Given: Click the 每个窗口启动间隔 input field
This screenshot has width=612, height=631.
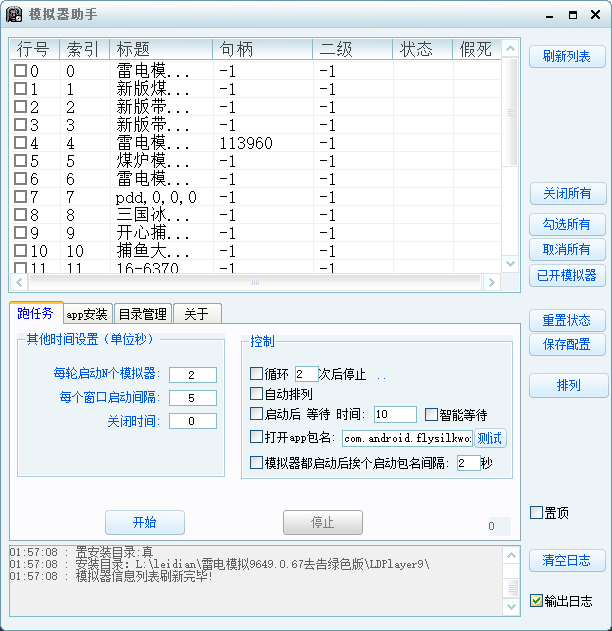Looking at the screenshot, I should pos(193,398).
